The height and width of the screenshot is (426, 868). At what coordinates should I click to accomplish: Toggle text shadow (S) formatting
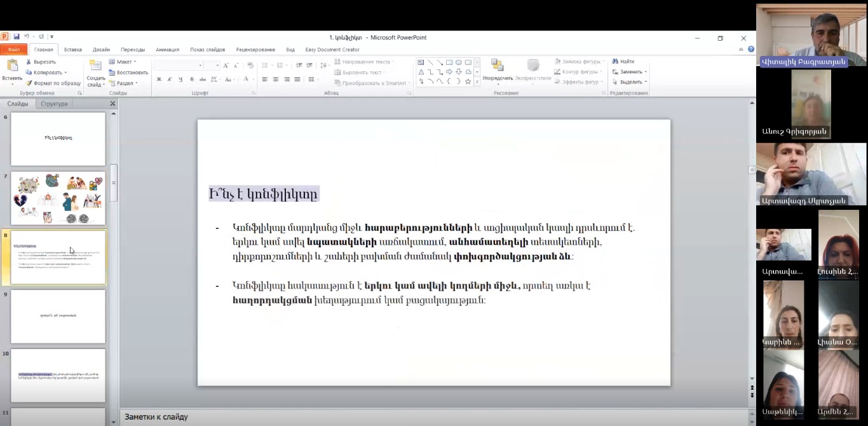pyautogui.click(x=192, y=79)
